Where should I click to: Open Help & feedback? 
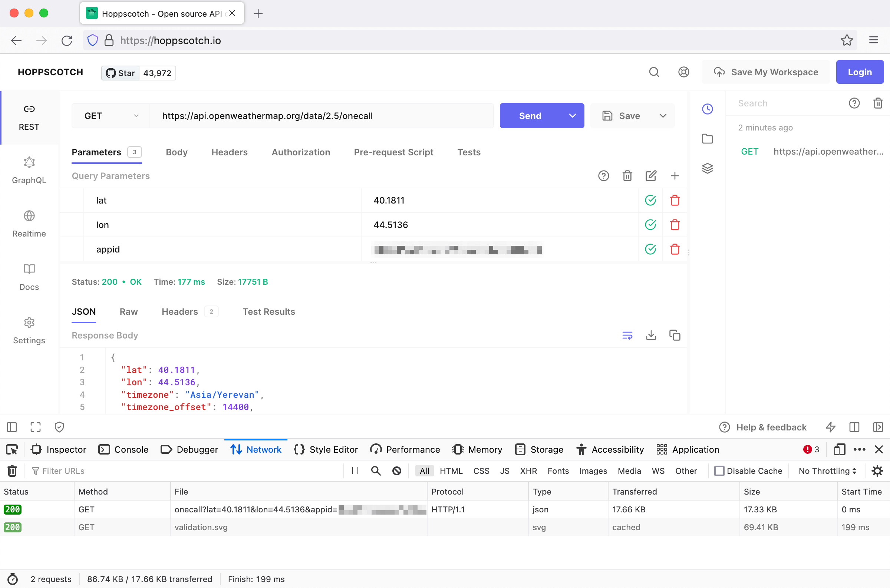point(762,427)
